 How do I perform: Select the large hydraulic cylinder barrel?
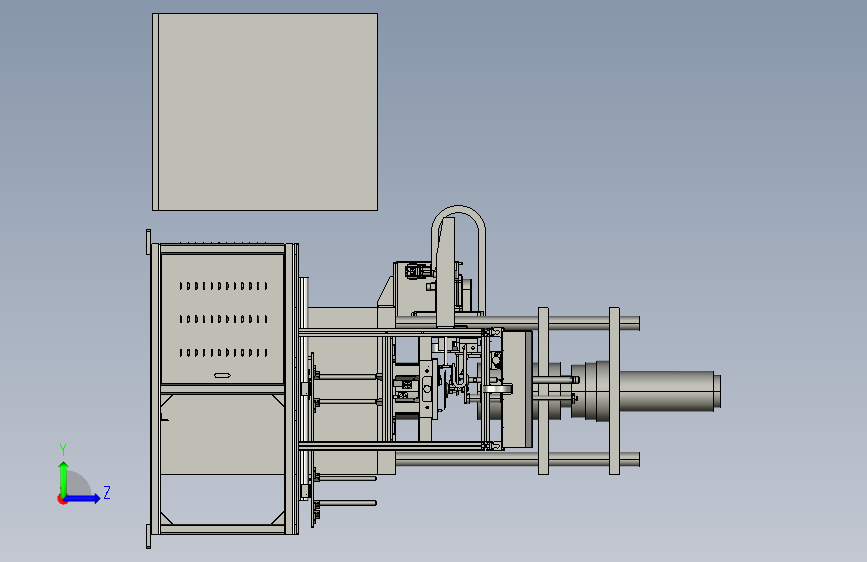tap(667, 391)
